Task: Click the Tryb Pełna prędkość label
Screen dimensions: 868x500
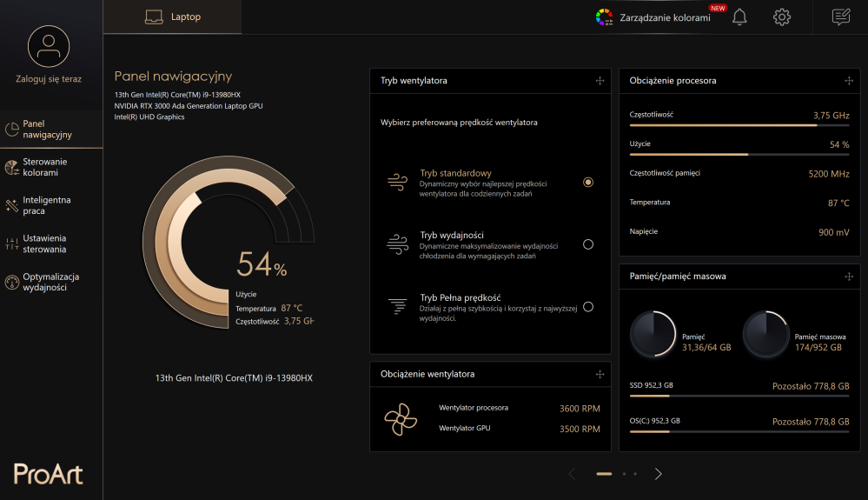Action: point(460,298)
